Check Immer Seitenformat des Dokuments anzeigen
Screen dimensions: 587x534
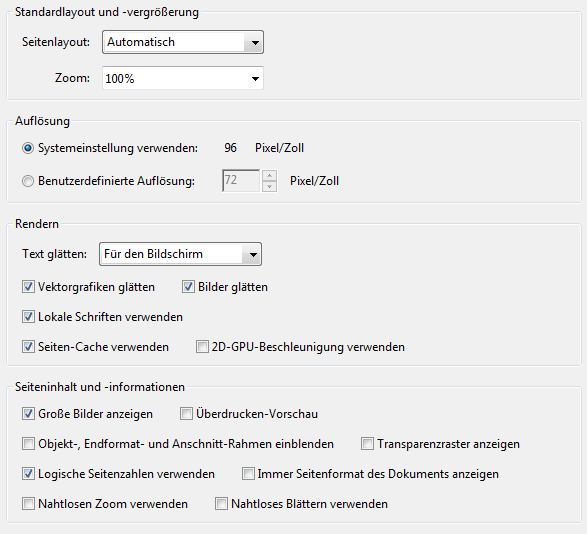coord(248,474)
